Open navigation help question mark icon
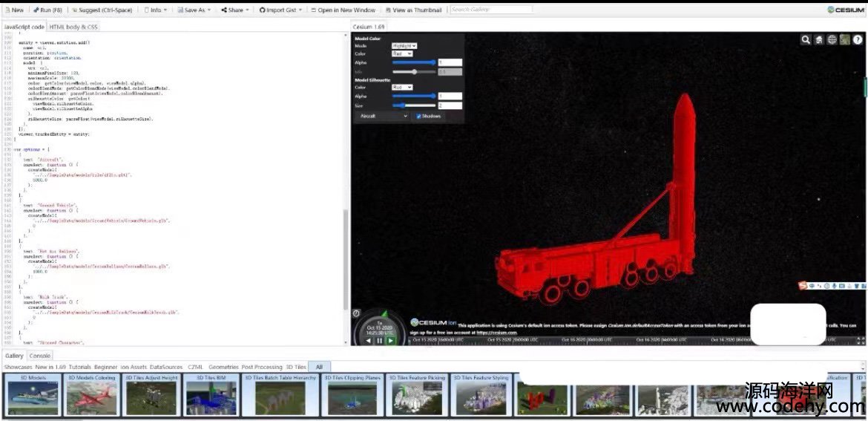Screen dimensions: 868x421 click(x=857, y=40)
